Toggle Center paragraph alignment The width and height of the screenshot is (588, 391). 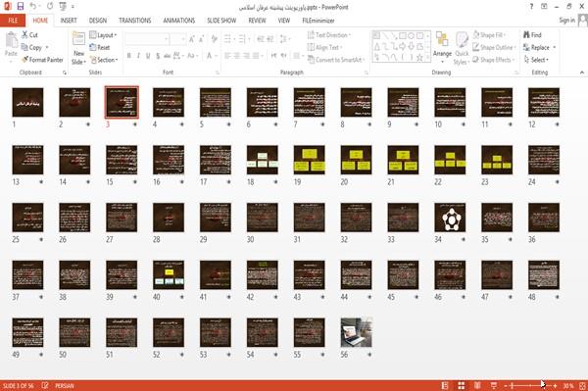[237, 56]
